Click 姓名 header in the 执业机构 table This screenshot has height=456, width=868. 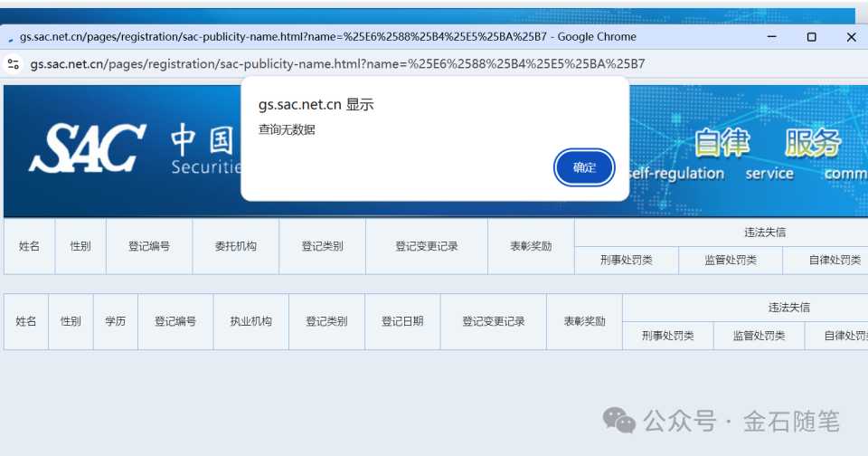(x=26, y=321)
